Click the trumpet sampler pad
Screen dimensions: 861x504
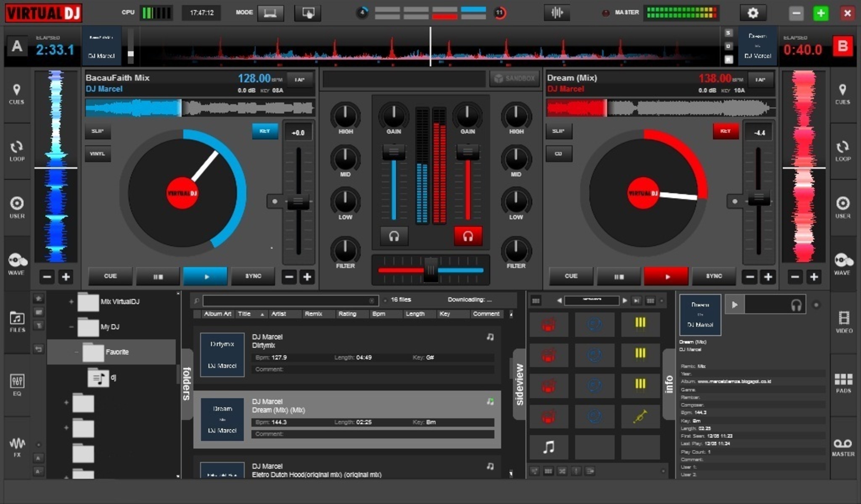pyautogui.click(x=640, y=416)
